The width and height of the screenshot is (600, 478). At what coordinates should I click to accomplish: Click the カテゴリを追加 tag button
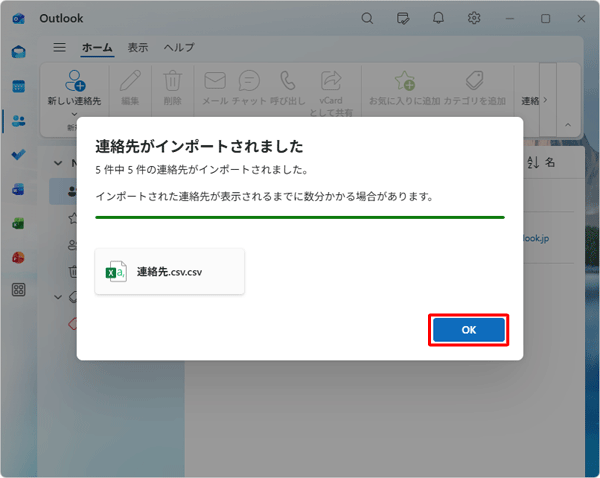[x=474, y=88]
